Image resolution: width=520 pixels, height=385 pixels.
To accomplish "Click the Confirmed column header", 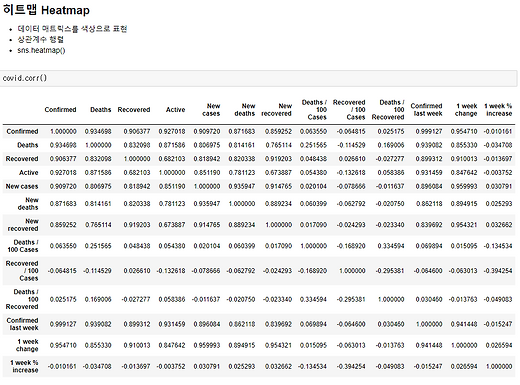I will point(60,110).
